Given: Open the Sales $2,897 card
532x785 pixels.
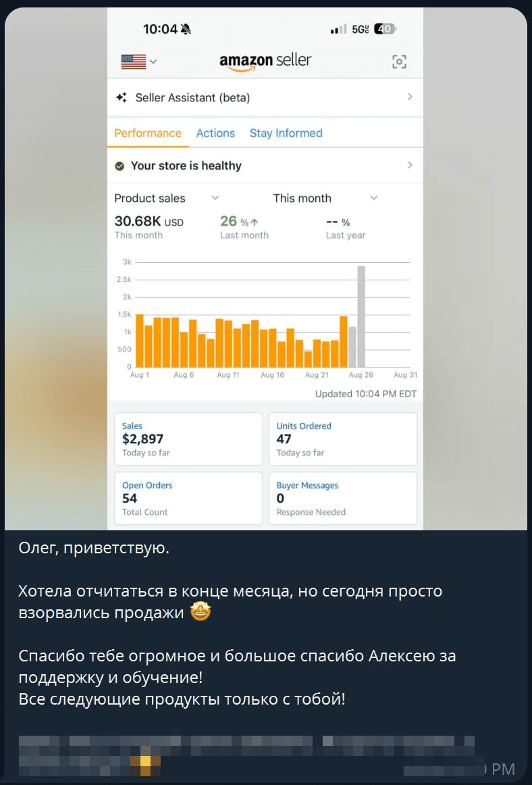Looking at the screenshot, I should tap(188, 438).
